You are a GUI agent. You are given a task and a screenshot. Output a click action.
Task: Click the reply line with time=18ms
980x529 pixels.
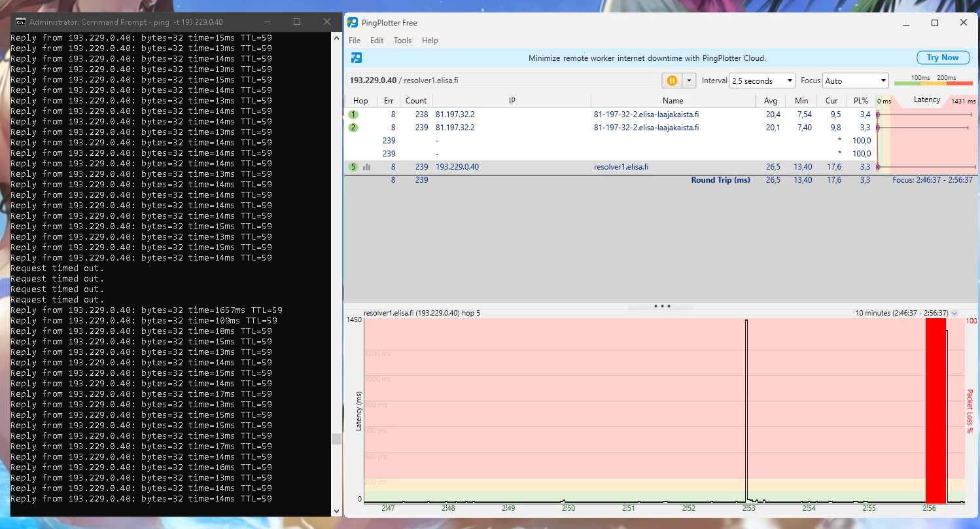(x=141, y=331)
